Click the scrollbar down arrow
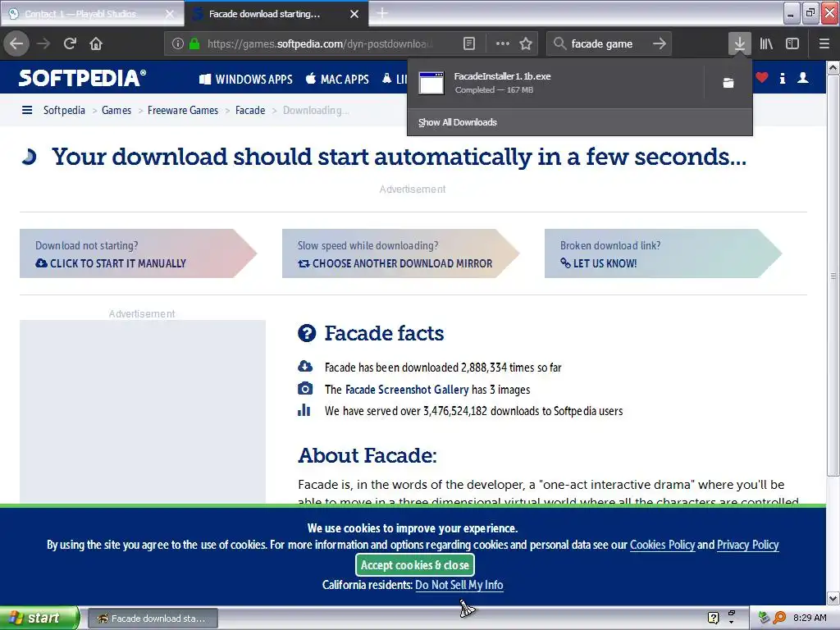Screen dimensions: 840x630 [x=833, y=598]
